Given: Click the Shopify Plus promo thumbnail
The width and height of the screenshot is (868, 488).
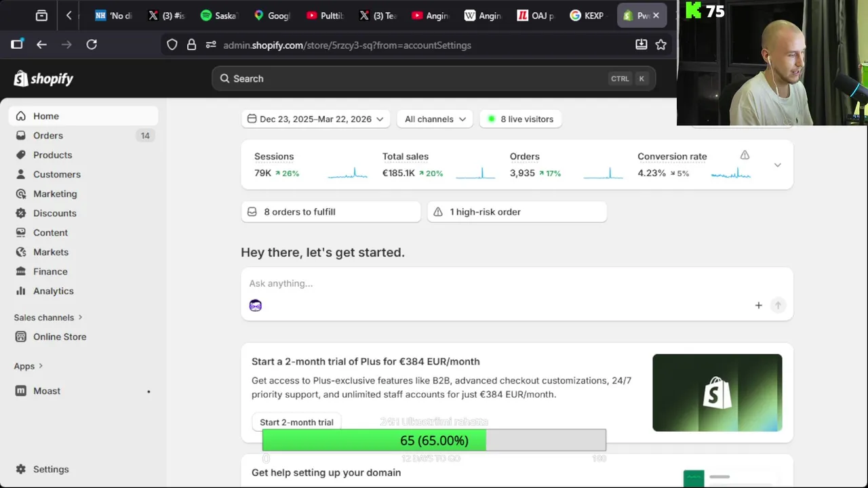Looking at the screenshot, I should pos(717,392).
